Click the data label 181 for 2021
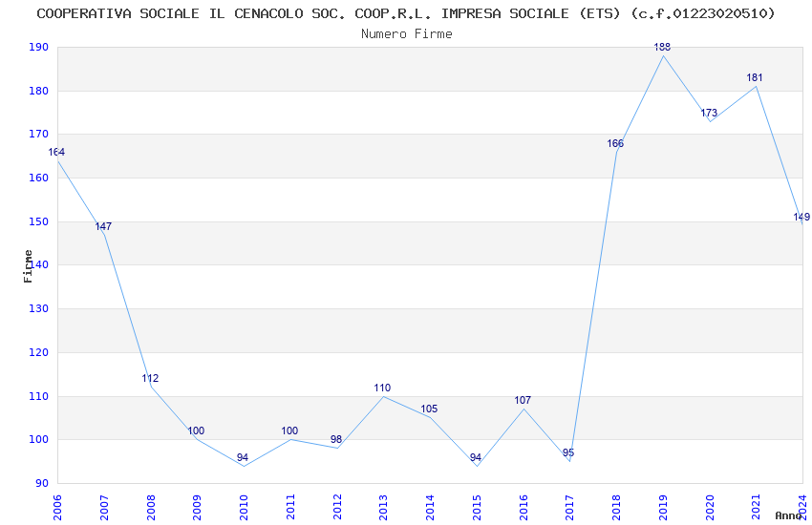This screenshot has height=525, width=812. (x=755, y=77)
